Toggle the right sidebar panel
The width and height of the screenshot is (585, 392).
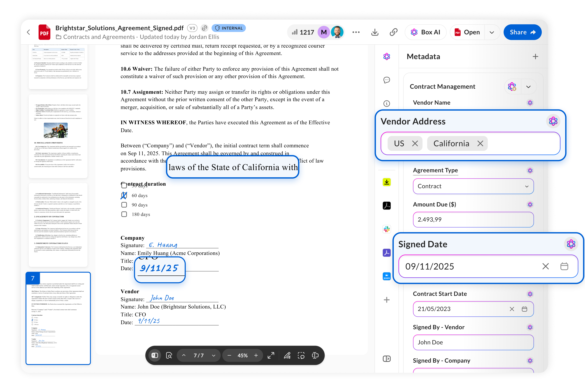[x=387, y=359]
